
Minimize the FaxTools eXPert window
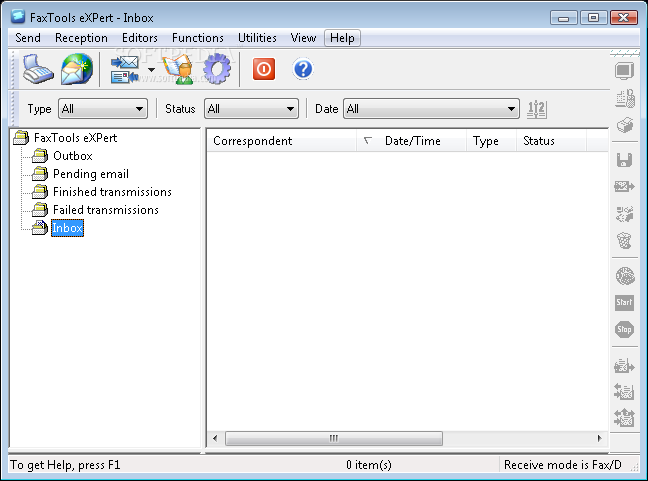(564, 18)
